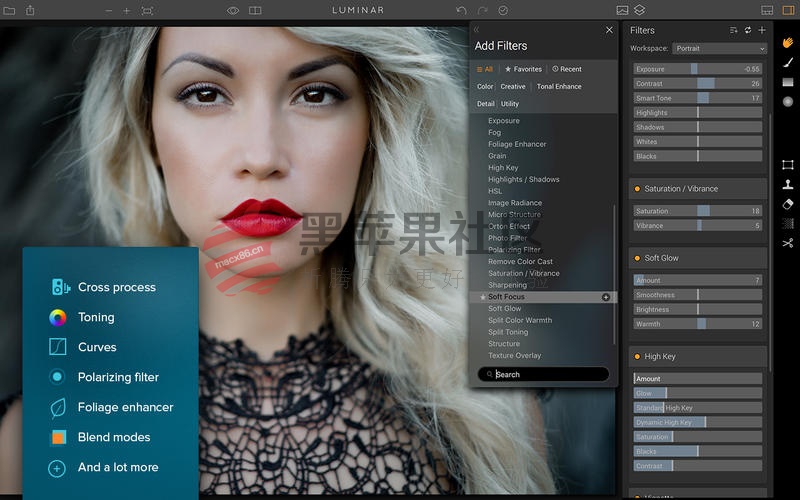Toggle the High Key filter dot
Image resolution: width=800 pixels, height=500 pixels.
tap(637, 357)
